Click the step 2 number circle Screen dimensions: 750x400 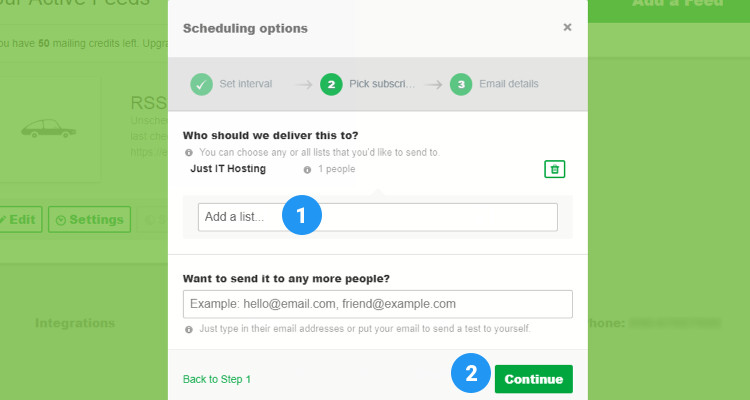pos(331,84)
